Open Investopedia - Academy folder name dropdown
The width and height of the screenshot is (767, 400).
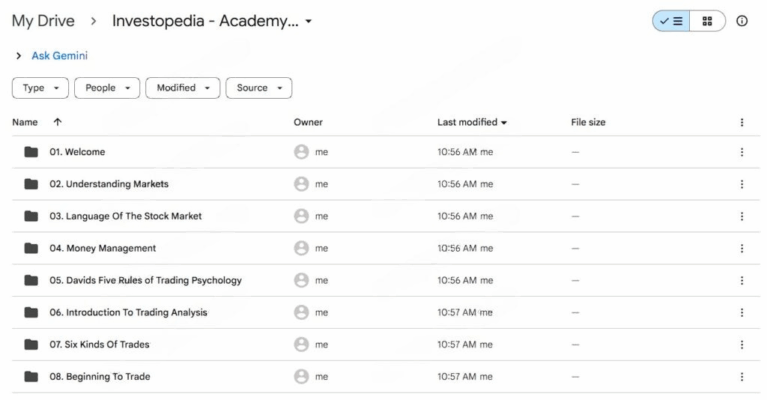(212, 21)
